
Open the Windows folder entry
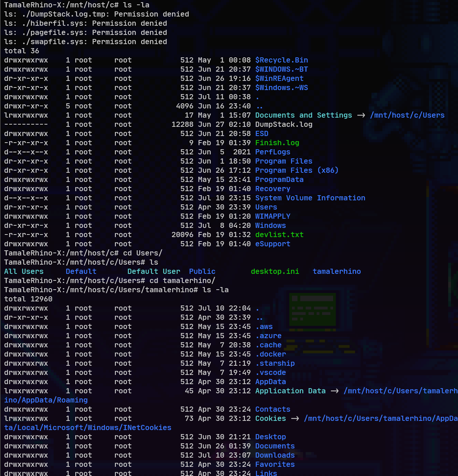point(270,225)
